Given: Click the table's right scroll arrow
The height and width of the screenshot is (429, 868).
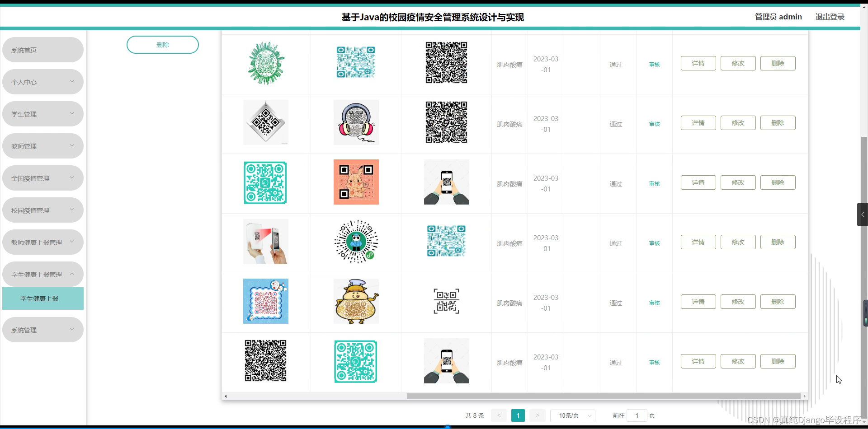Looking at the screenshot, I should (804, 396).
